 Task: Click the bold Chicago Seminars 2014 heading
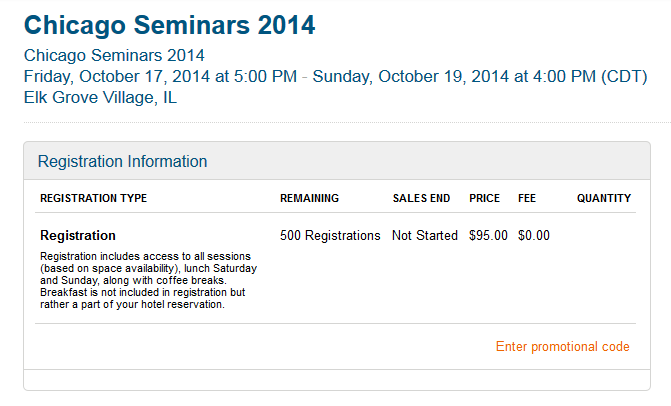pos(169,26)
